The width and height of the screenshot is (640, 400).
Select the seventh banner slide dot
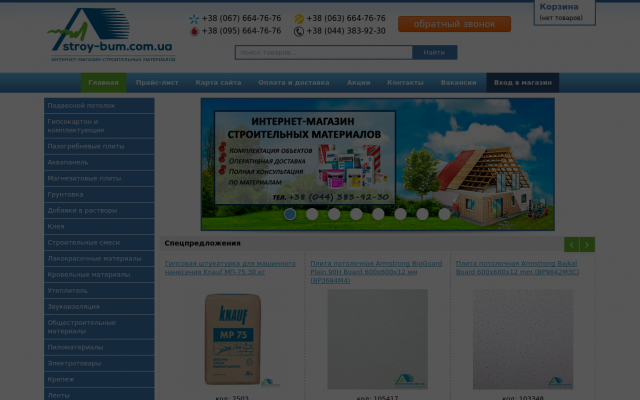point(422,214)
